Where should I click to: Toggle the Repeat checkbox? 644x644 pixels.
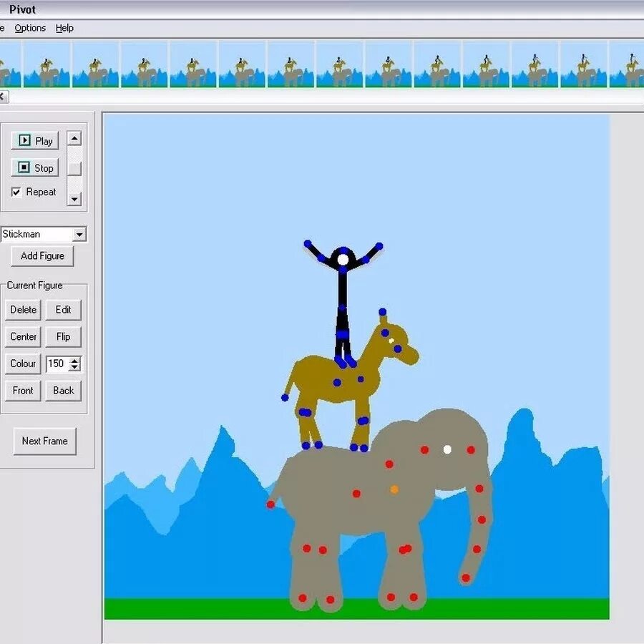click(x=16, y=192)
